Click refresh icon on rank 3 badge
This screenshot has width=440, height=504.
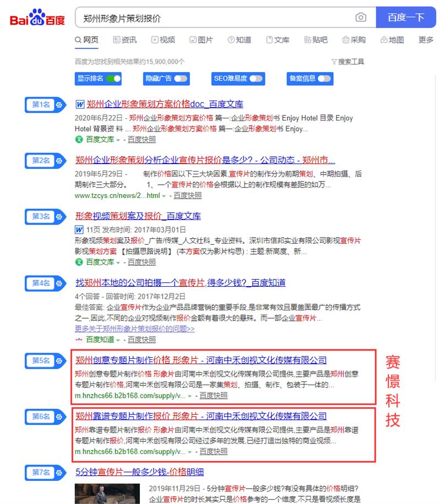pyautogui.click(x=59, y=217)
